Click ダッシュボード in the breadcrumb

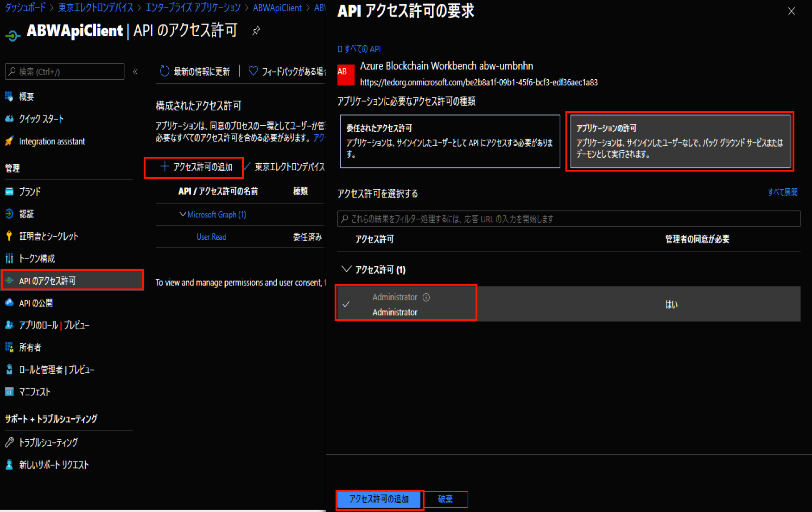(x=25, y=7)
